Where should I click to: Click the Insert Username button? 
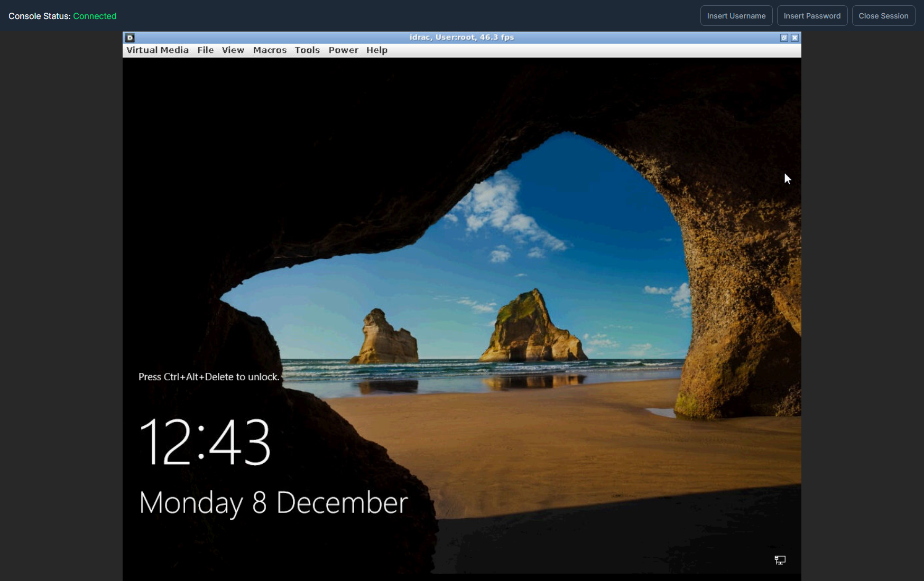click(x=736, y=16)
